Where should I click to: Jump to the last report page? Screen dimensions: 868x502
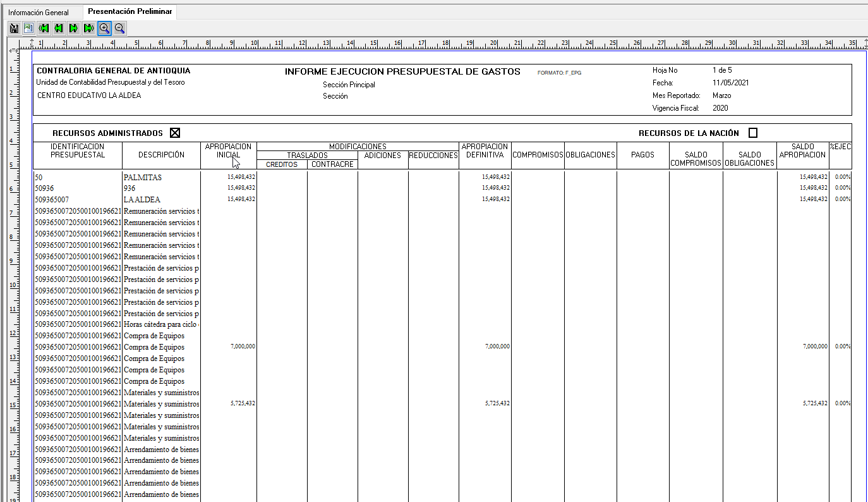pyautogui.click(x=89, y=28)
